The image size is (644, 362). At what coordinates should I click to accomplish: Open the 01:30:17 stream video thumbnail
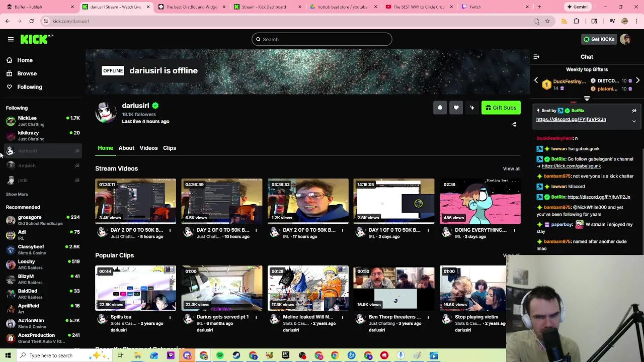(x=136, y=201)
